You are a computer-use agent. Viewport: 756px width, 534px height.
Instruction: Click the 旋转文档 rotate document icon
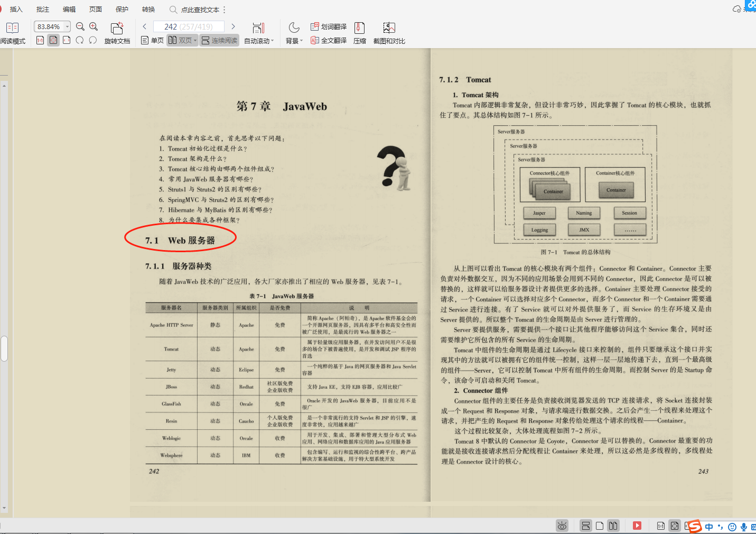117,30
